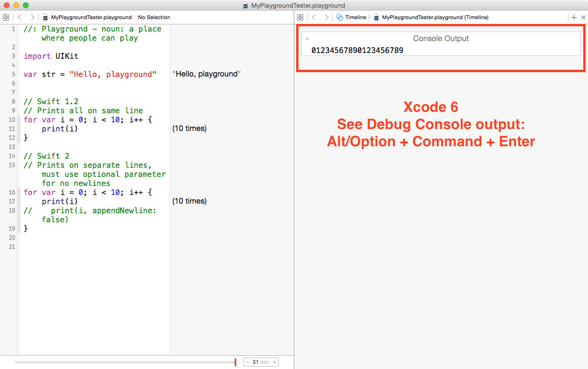
Task: Place cursor on import UIKit line
Action: click(x=51, y=56)
